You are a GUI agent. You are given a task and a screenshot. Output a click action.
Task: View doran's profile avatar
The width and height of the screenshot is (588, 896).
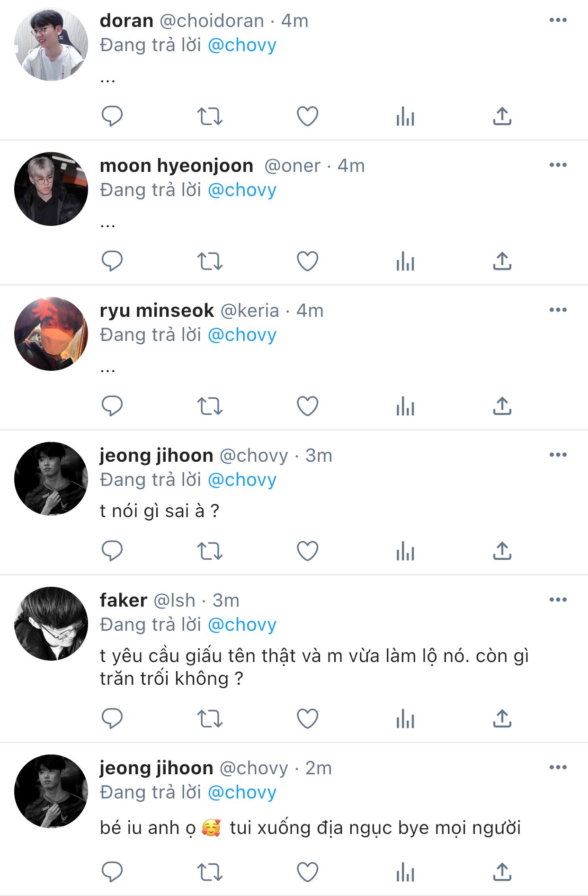coord(51,44)
